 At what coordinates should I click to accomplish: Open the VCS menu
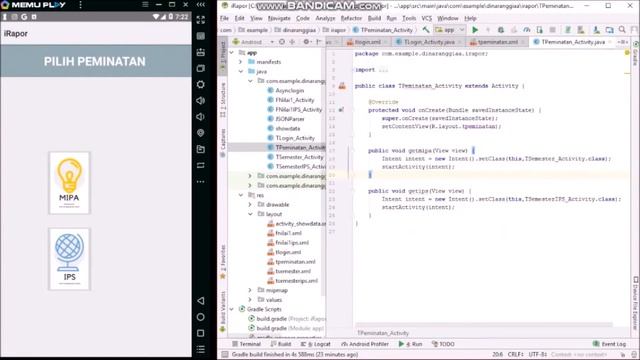pos(427,18)
